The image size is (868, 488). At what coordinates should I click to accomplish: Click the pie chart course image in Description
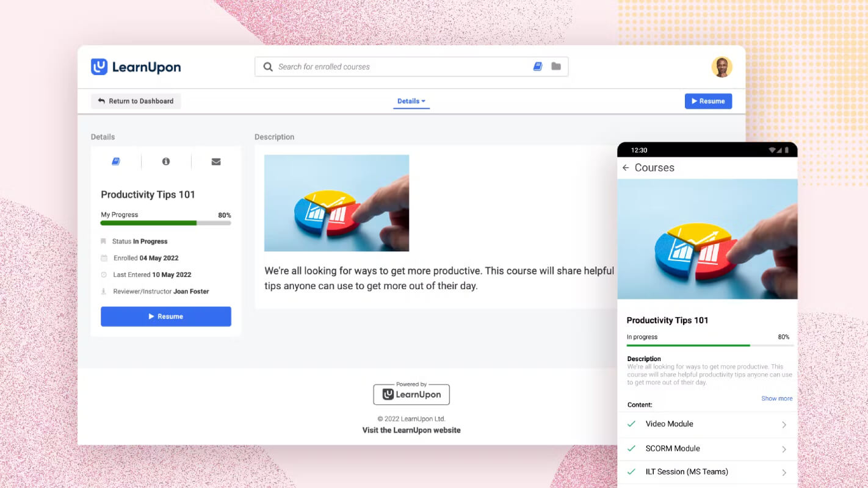coord(336,203)
